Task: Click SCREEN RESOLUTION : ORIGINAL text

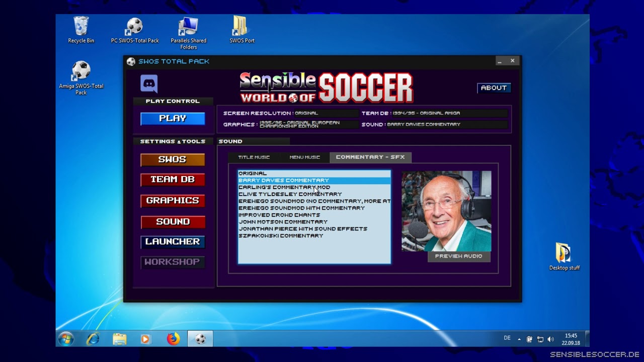Action: (271, 114)
